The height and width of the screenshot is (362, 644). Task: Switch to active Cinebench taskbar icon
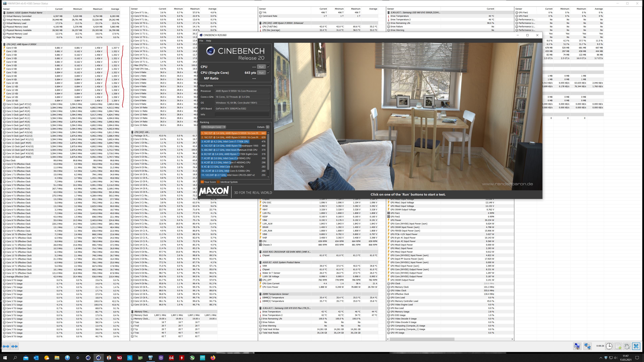[98, 358]
